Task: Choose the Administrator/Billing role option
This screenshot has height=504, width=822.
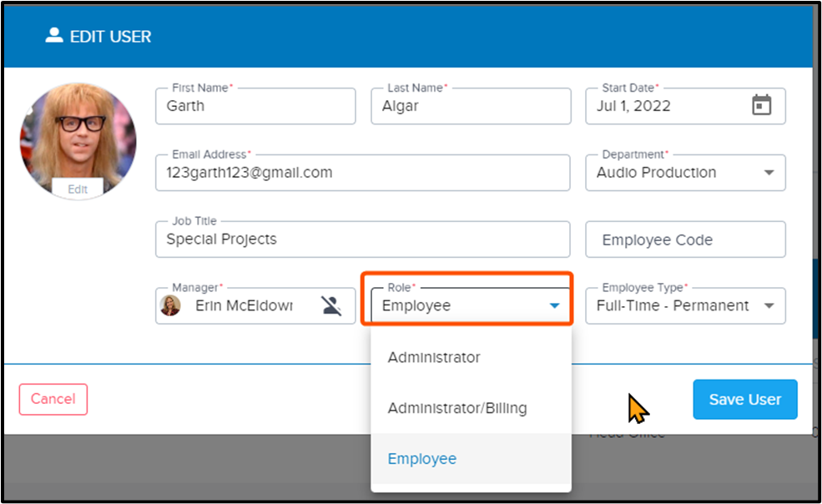Action: point(457,408)
